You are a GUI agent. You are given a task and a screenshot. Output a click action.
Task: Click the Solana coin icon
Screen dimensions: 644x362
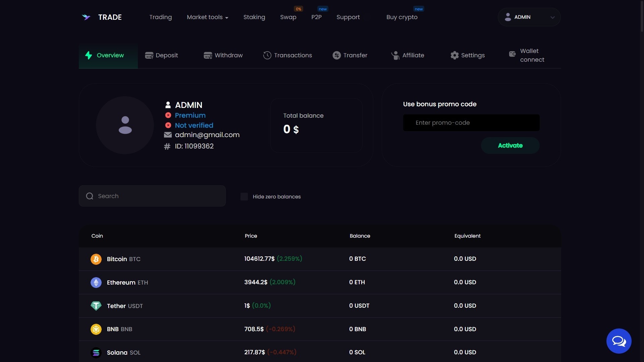click(96, 353)
